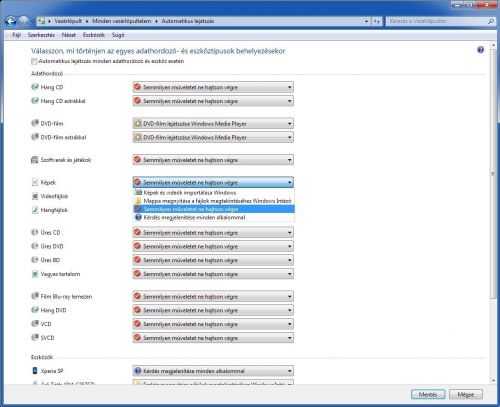Open the Hang CD action dropdown
Image resolution: width=500 pixels, height=407 pixels.
213,87
